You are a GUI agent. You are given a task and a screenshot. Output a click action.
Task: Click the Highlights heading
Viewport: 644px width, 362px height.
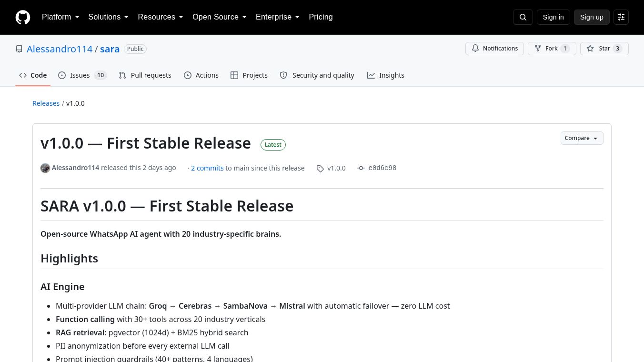click(69, 258)
